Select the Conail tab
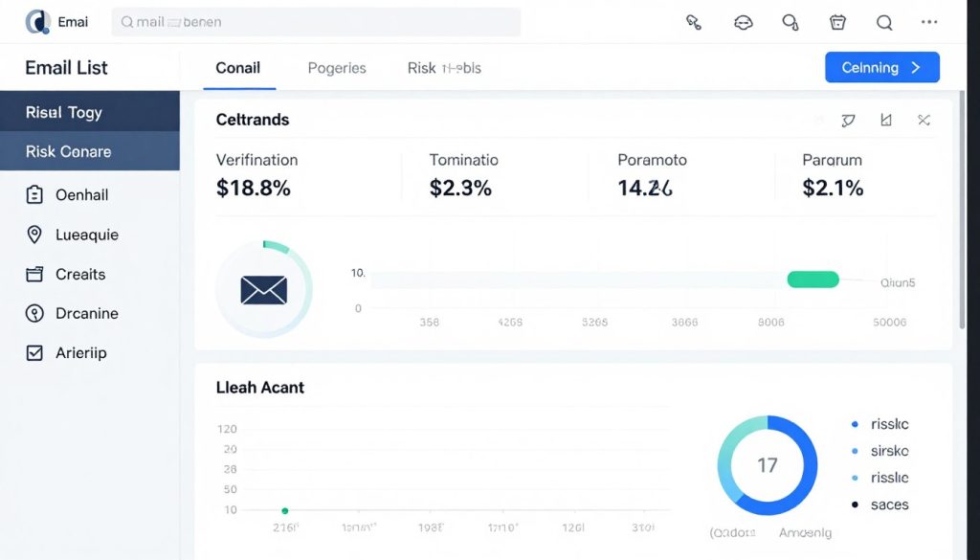The height and width of the screenshot is (560, 980). tap(237, 68)
